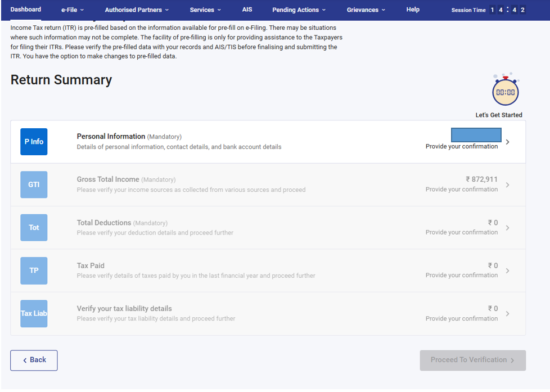Screen dimensions: 550x392
Task: Expand Gross Total Income row chevron
Action: [x=507, y=185]
